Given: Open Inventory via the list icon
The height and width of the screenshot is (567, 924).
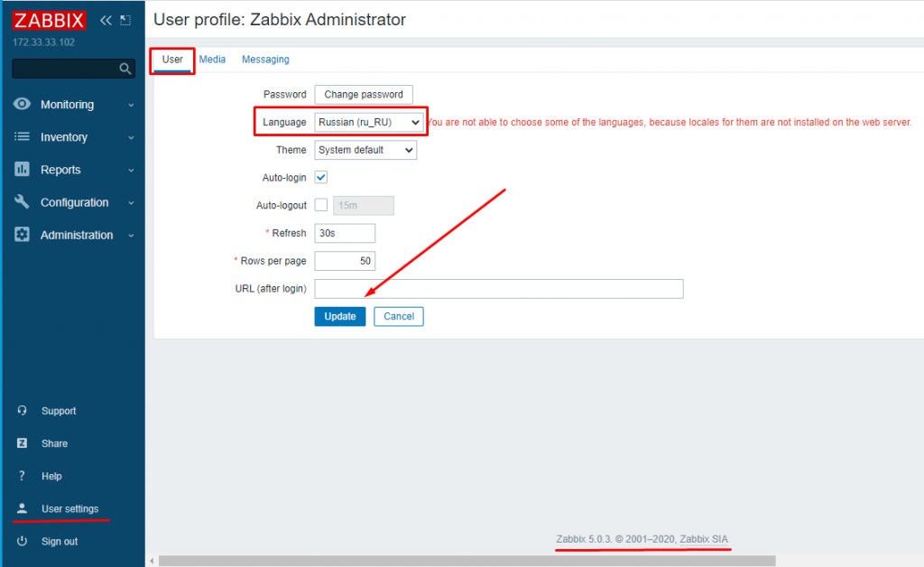Looking at the screenshot, I should point(23,137).
